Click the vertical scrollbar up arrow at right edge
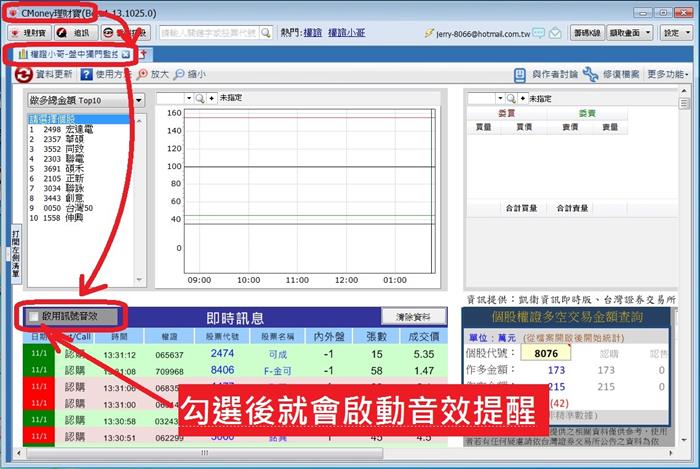 pos(684,91)
